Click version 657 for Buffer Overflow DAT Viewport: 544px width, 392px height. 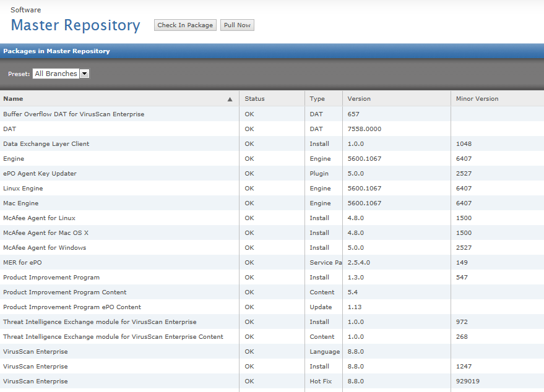(353, 114)
